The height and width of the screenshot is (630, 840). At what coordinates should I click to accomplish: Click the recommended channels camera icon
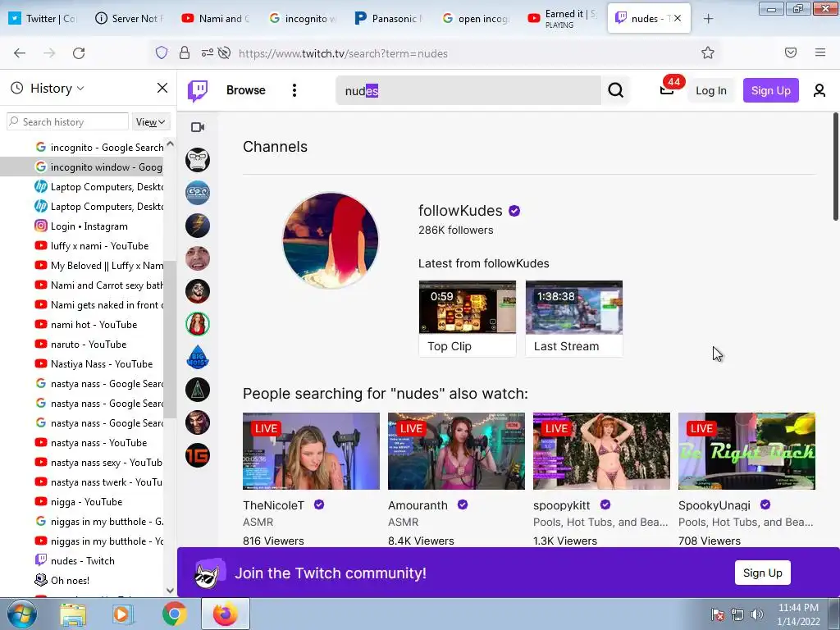(x=198, y=127)
